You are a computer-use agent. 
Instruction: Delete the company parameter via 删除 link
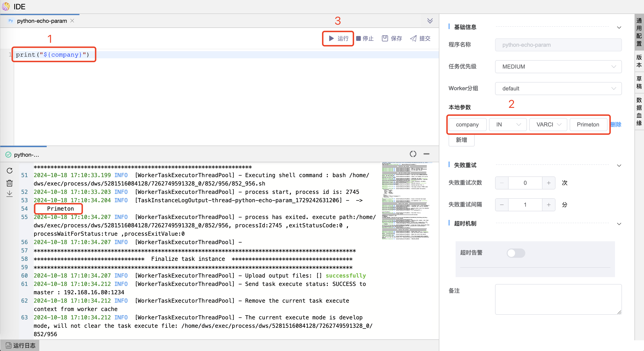click(616, 124)
